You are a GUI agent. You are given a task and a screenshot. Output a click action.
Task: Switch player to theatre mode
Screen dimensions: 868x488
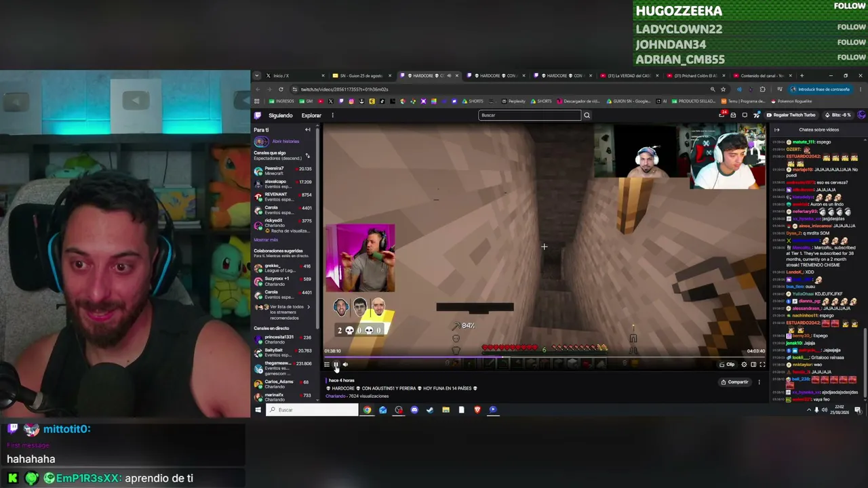click(753, 365)
